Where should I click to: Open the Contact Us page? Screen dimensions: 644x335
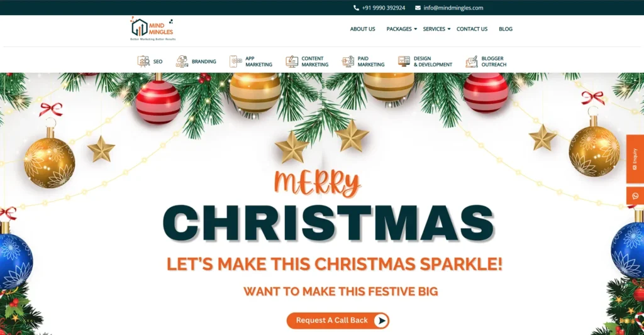[x=472, y=29]
